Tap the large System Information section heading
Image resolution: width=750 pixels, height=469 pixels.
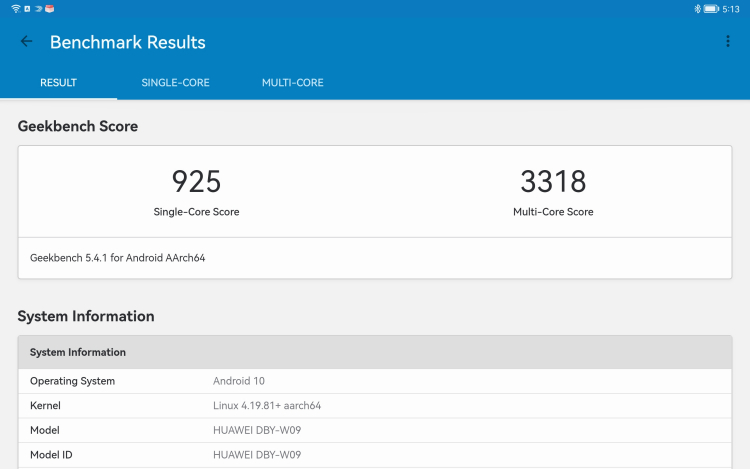(x=86, y=316)
